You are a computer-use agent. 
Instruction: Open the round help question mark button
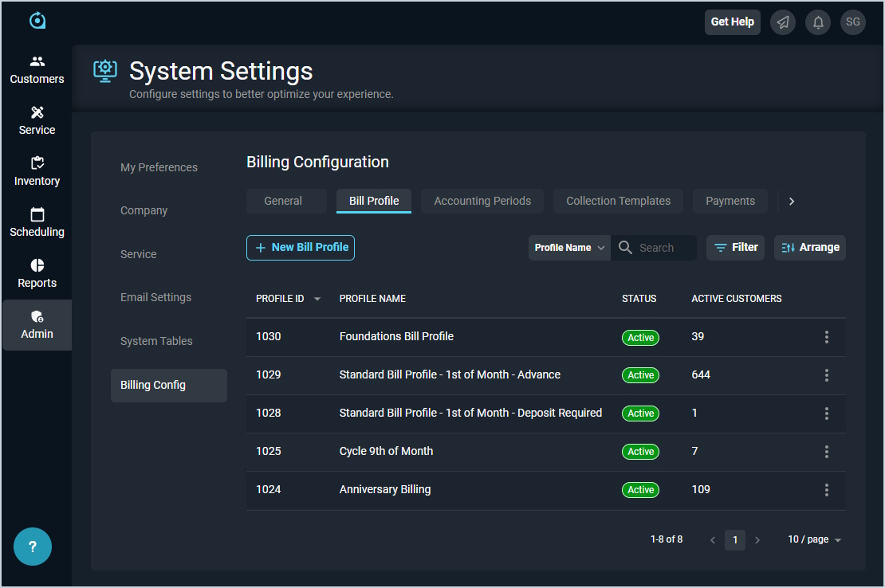coord(33,547)
